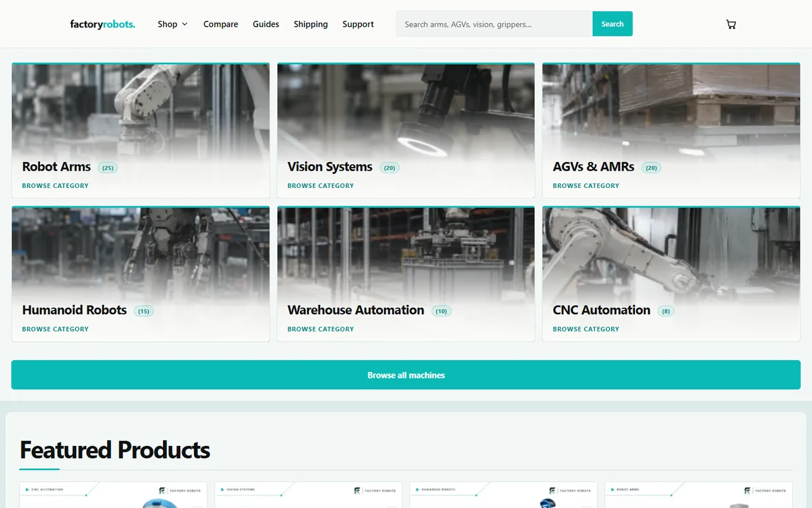Open the featured Vision Systems product card
The image size is (812, 508).
[308, 495]
